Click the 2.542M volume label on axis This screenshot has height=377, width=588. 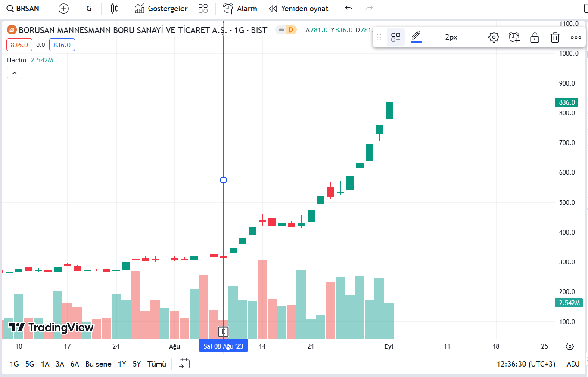(x=569, y=303)
